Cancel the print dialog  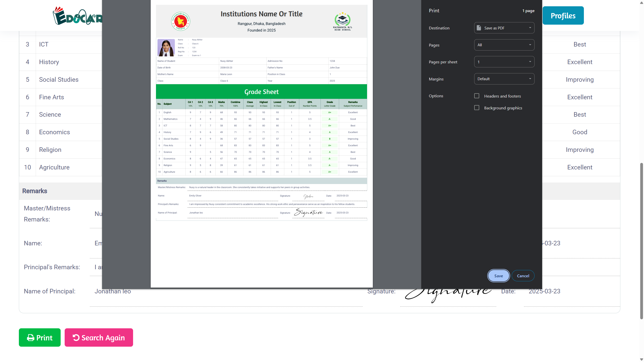pyautogui.click(x=523, y=276)
